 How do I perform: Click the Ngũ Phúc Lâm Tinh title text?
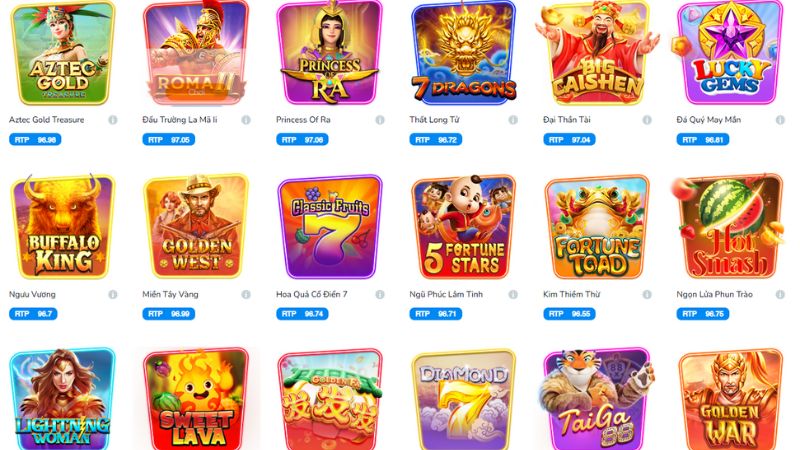pyautogui.click(x=446, y=294)
